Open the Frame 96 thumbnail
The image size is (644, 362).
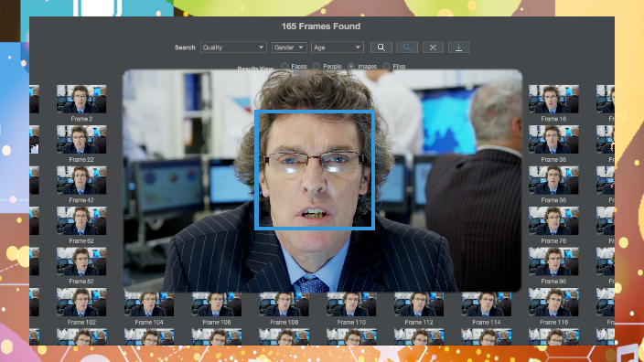click(553, 261)
